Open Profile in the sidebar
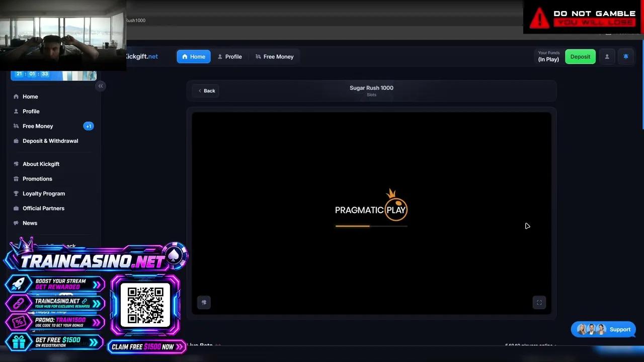The width and height of the screenshot is (644, 362). point(53,111)
